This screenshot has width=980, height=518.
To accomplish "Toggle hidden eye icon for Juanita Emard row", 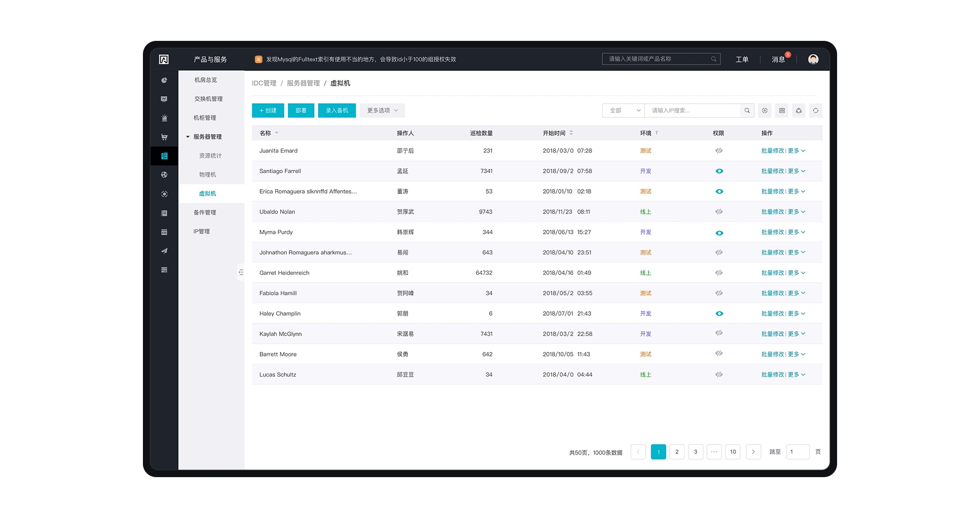I will (x=719, y=151).
